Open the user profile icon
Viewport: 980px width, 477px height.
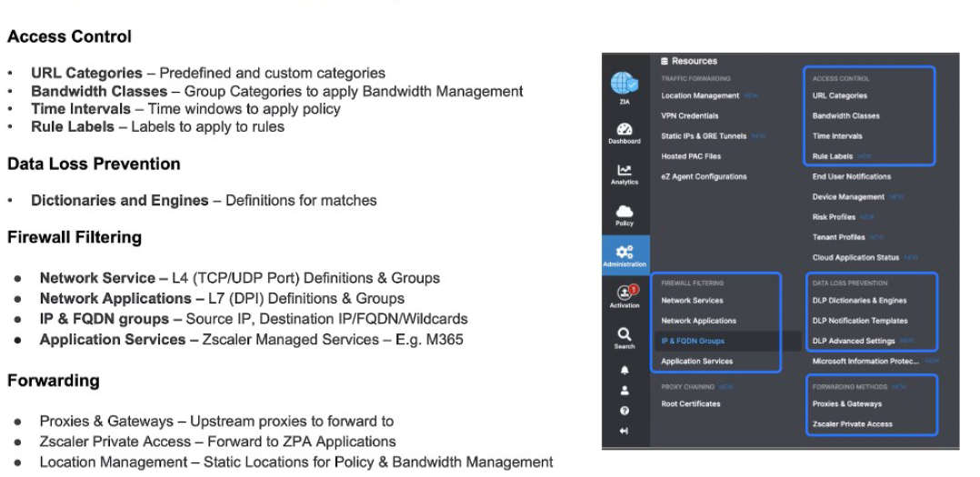[624, 391]
